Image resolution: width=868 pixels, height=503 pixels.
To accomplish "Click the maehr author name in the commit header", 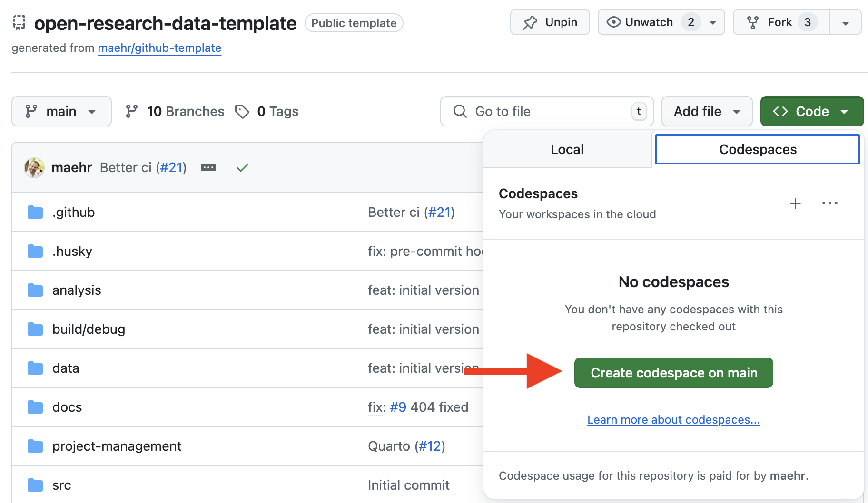I will (x=71, y=167).
